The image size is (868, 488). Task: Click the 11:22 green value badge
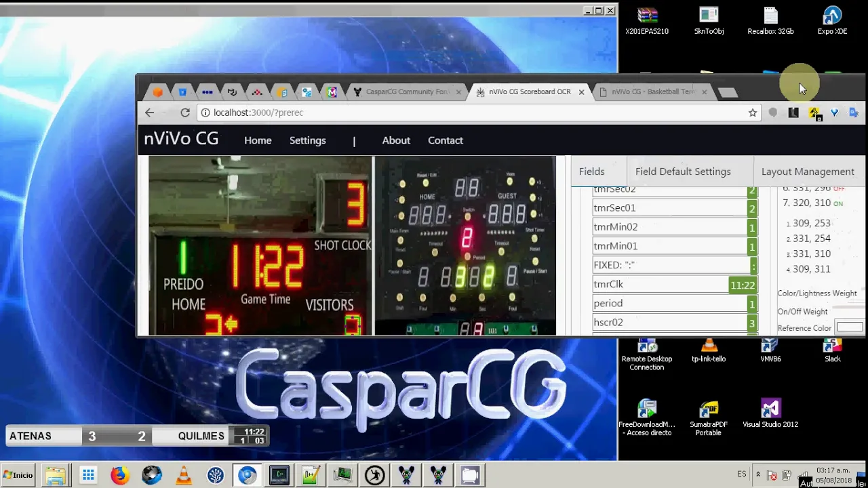pyautogui.click(x=743, y=285)
